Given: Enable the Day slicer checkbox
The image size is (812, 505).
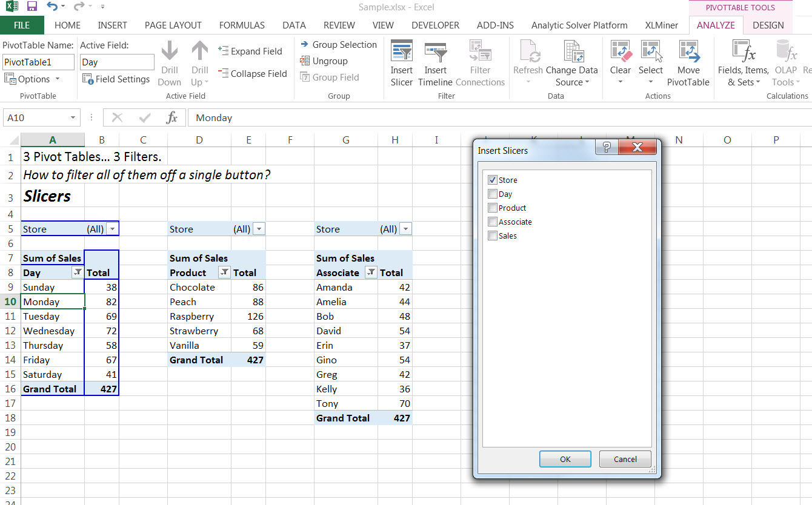Looking at the screenshot, I should (x=492, y=194).
